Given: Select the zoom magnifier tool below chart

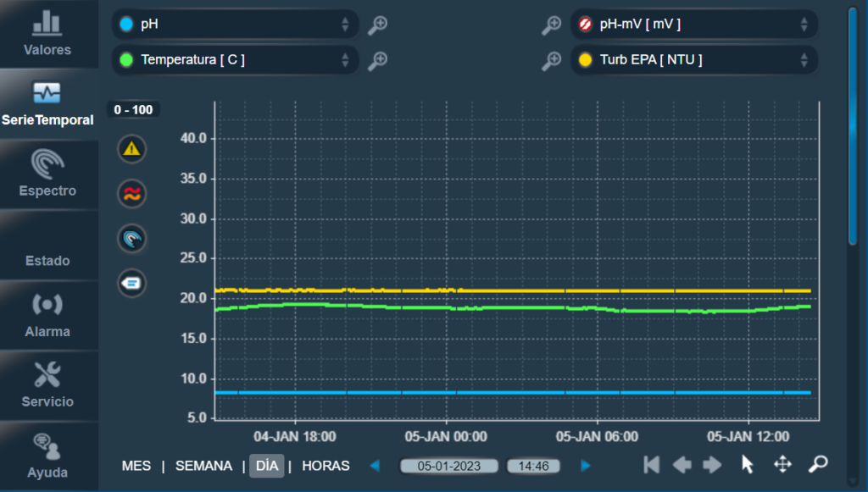Looking at the screenshot, I should coord(818,464).
